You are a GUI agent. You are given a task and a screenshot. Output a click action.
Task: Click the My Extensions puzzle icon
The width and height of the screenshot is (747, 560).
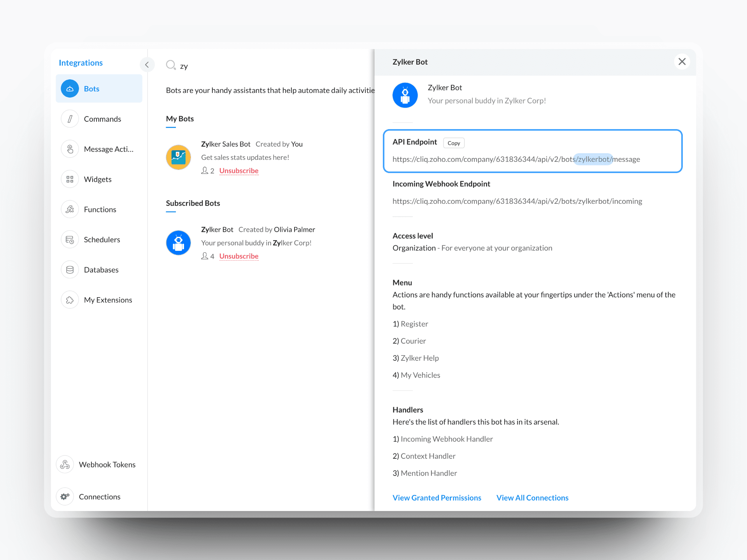click(x=70, y=300)
